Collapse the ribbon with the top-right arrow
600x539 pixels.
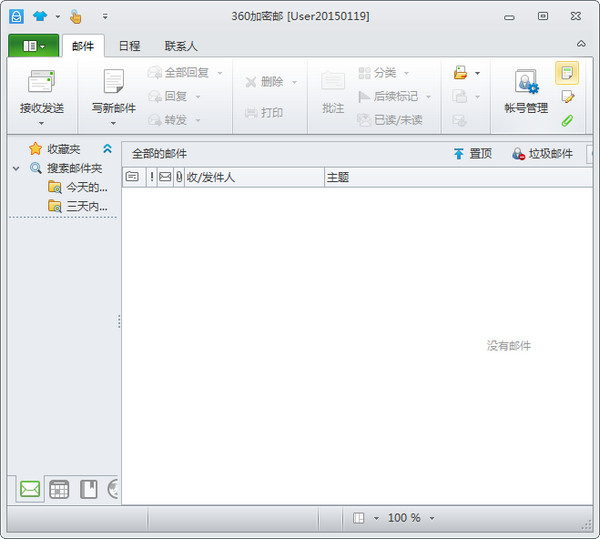point(581,44)
